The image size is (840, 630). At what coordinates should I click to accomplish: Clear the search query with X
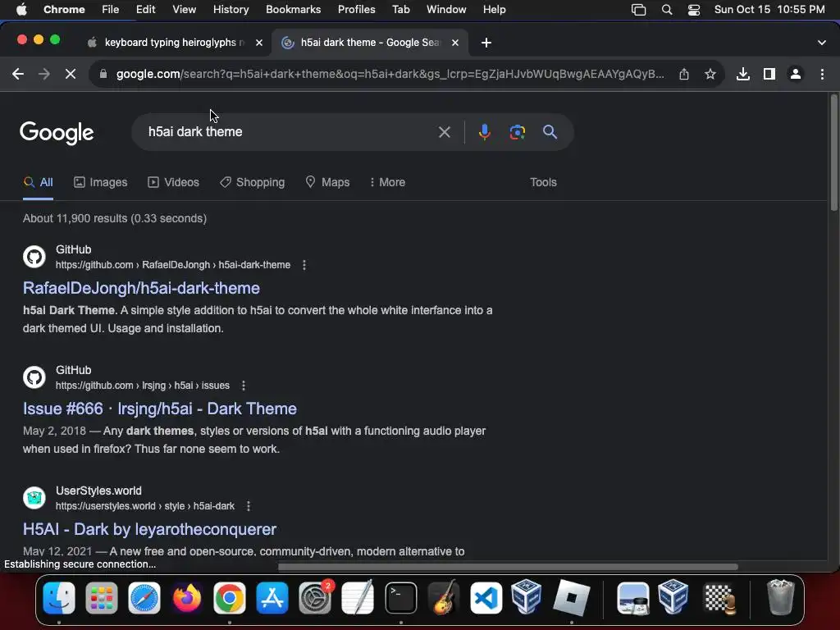tap(444, 132)
